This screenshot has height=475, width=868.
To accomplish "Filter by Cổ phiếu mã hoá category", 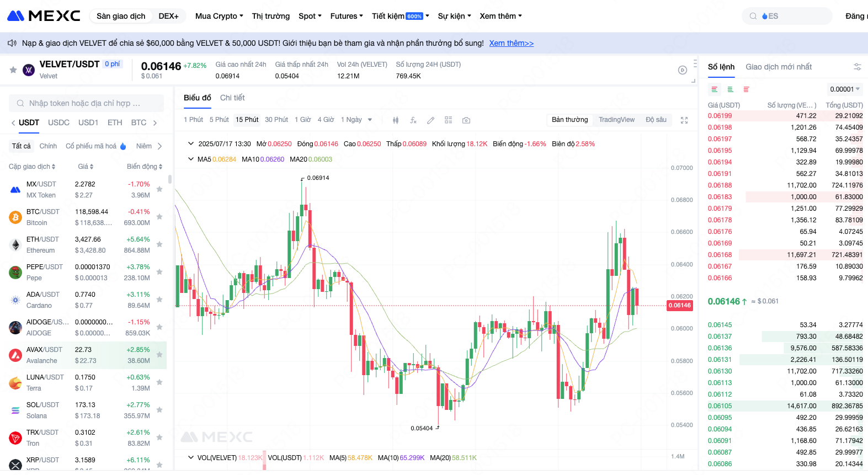I will (x=95, y=146).
